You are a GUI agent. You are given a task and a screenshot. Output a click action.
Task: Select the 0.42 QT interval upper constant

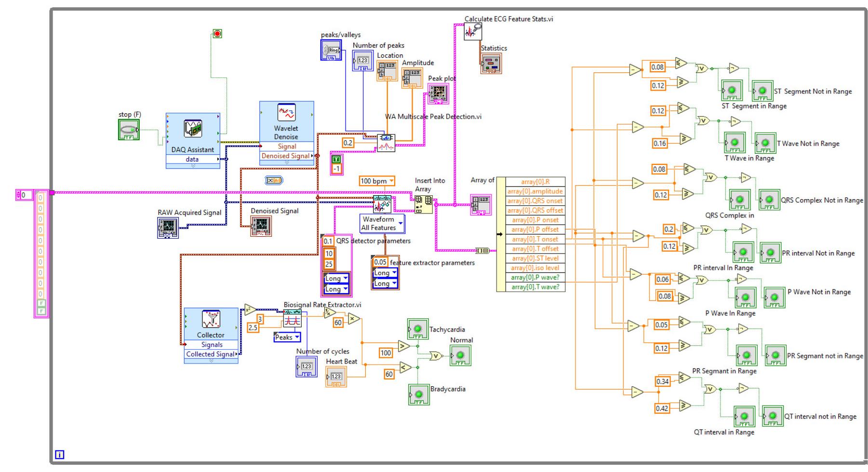tap(662, 408)
